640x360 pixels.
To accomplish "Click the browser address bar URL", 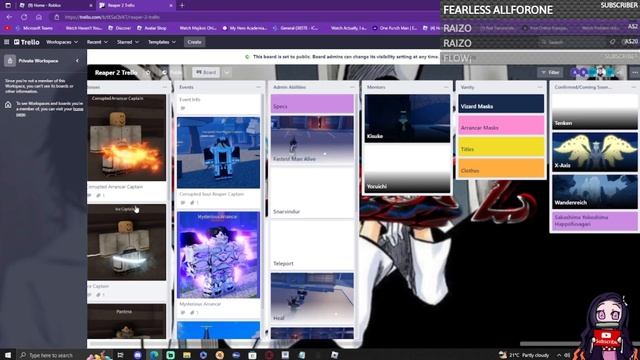I will tap(112, 17).
